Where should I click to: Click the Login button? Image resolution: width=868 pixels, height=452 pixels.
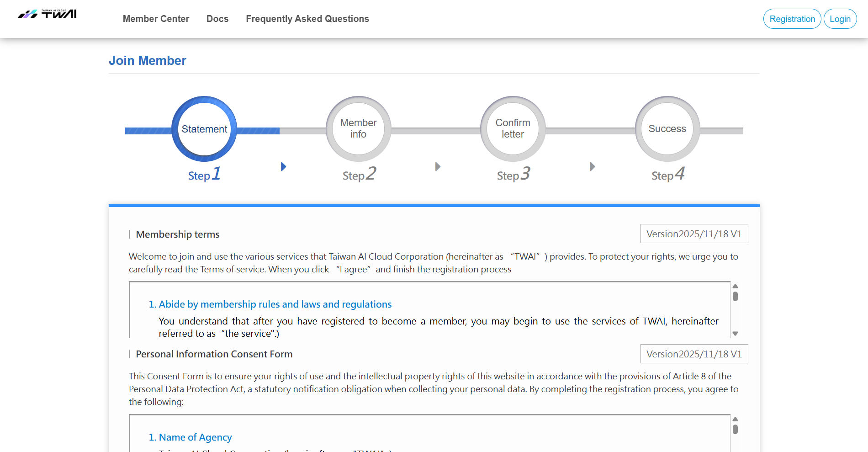pyautogui.click(x=840, y=19)
